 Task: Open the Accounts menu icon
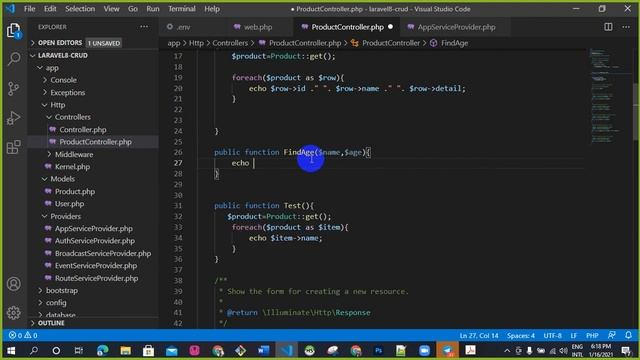[13, 284]
